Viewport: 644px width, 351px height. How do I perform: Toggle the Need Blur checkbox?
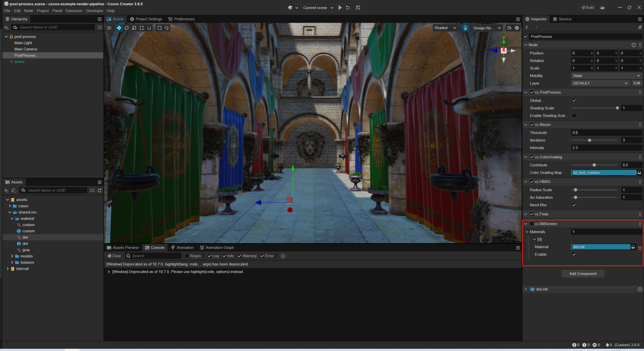(x=574, y=205)
